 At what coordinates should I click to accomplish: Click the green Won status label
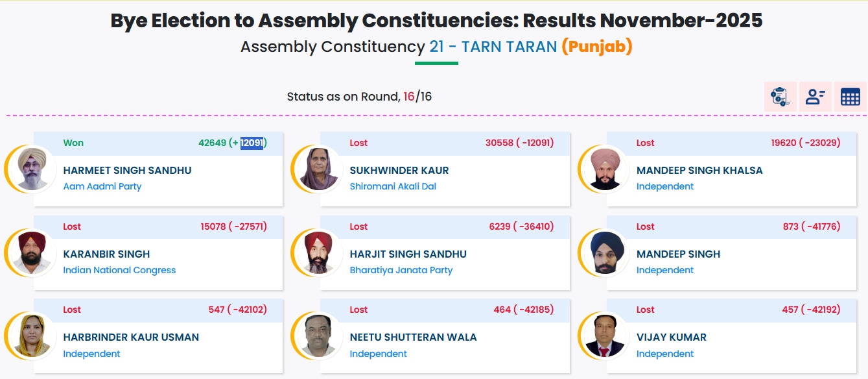(x=73, y=143)
